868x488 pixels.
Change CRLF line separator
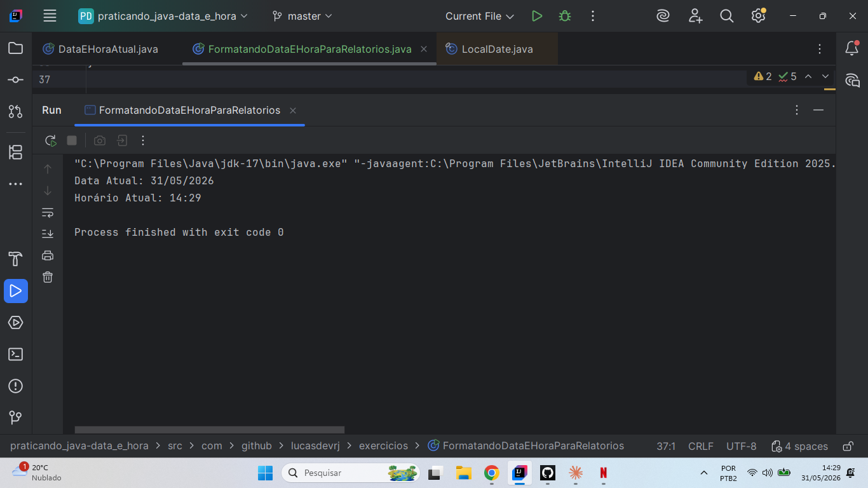pos(701,446)
